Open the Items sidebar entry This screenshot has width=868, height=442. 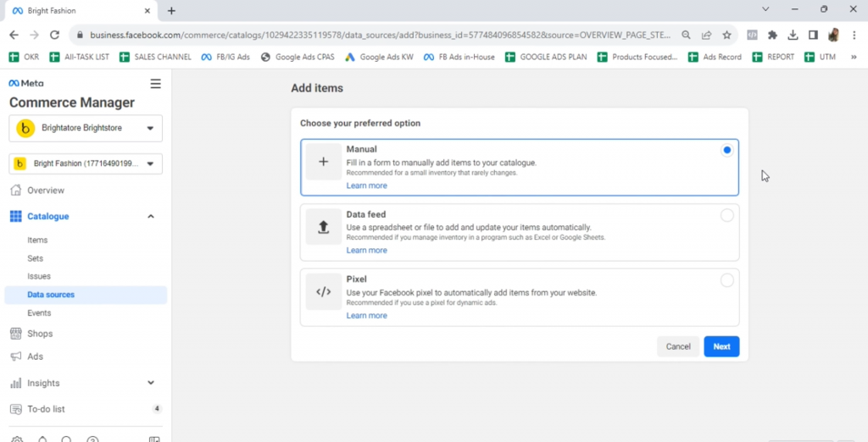[x=37, y=240]
